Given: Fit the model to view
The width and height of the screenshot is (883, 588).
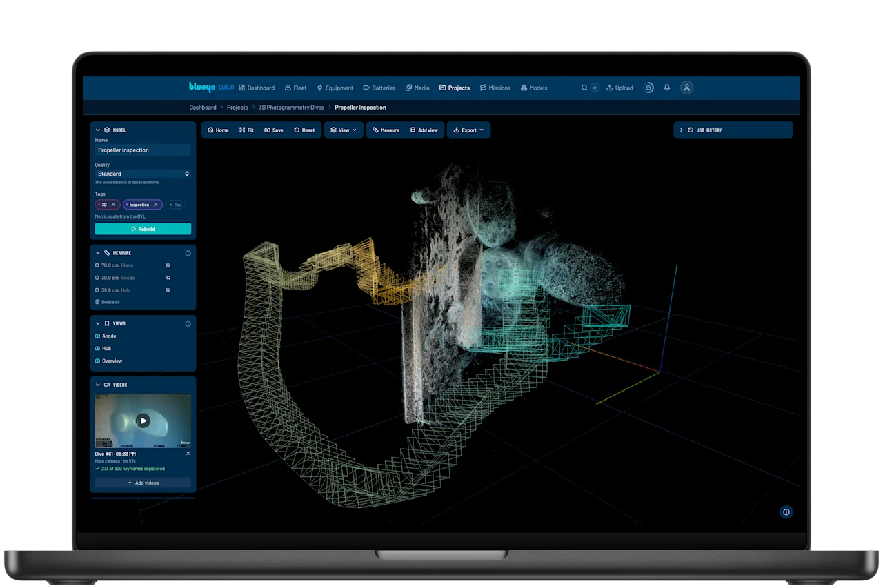Looking at the screenshot, I should [246, 130].
